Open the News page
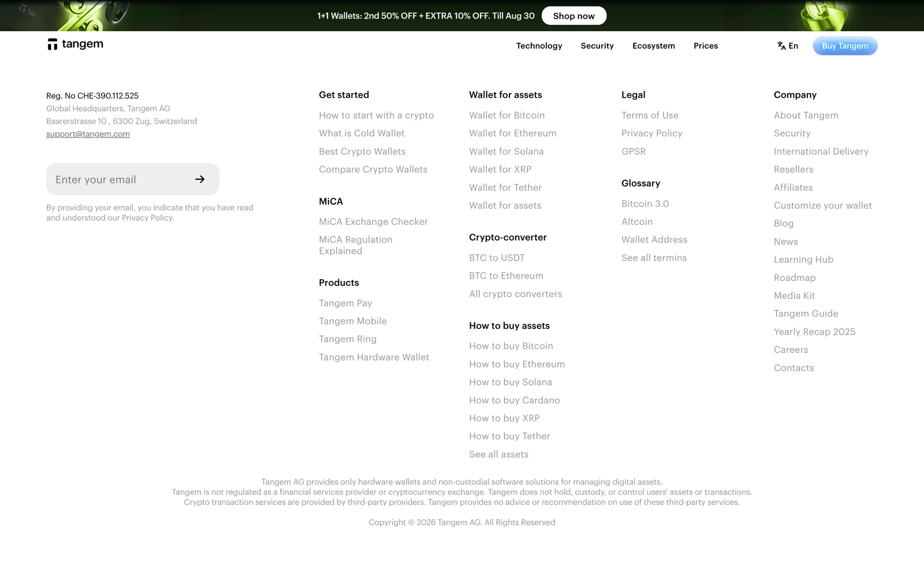 coord(785,242)
